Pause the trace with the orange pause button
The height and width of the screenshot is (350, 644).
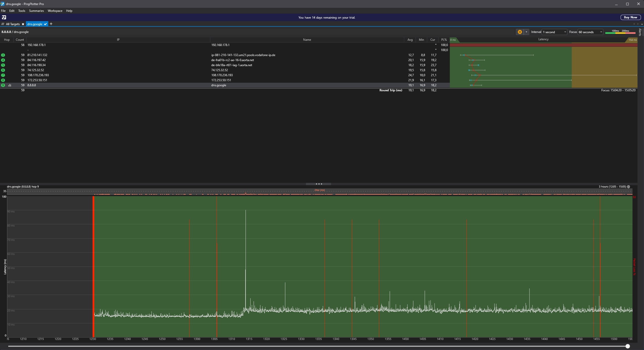pos(519,32)
